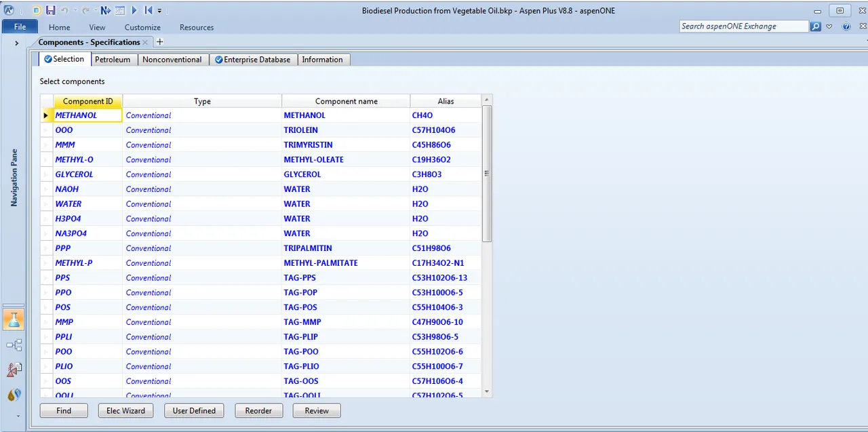Switch to the Selection tab
This screenshot has height=432, width=868.
pyautogui.click(x=64, y=59)
